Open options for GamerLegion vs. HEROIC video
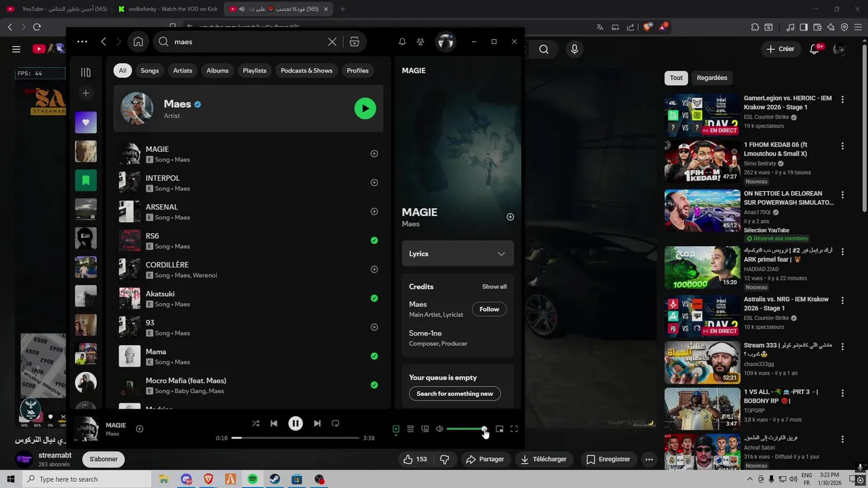868x488 pixels. 843,99
